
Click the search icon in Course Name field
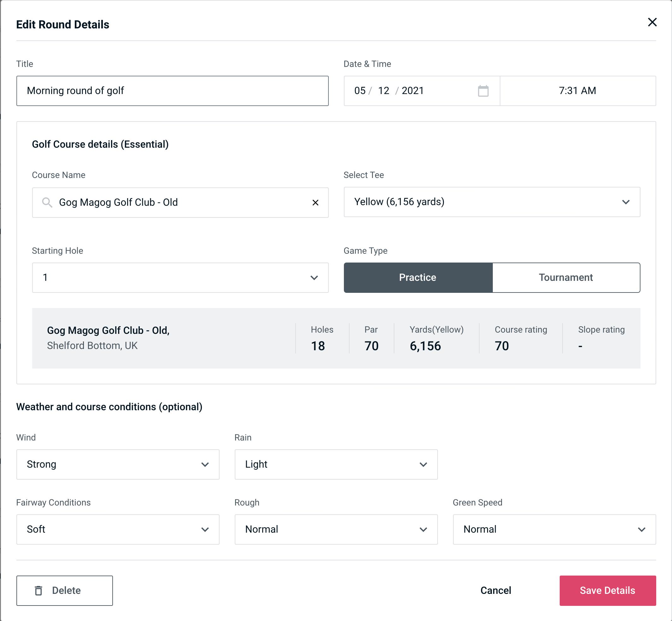(47, 202)
